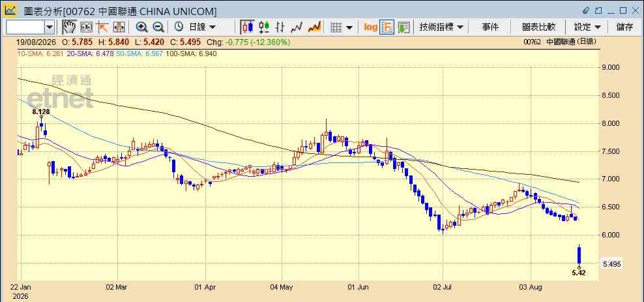
Task: Click the chart analysis window icon
Action: pos(10,10)
